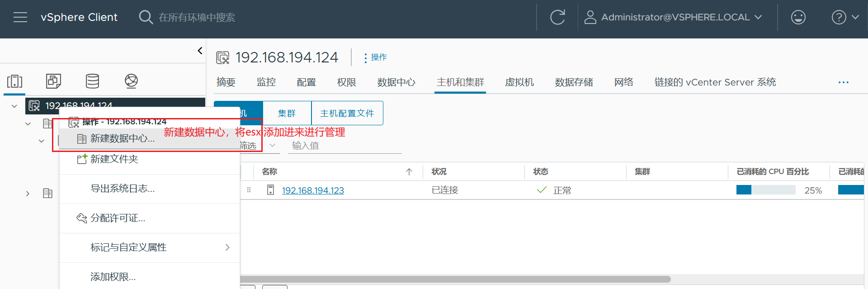Switch to Networking inventory view

pyautogui.click(x=131, y=81)
